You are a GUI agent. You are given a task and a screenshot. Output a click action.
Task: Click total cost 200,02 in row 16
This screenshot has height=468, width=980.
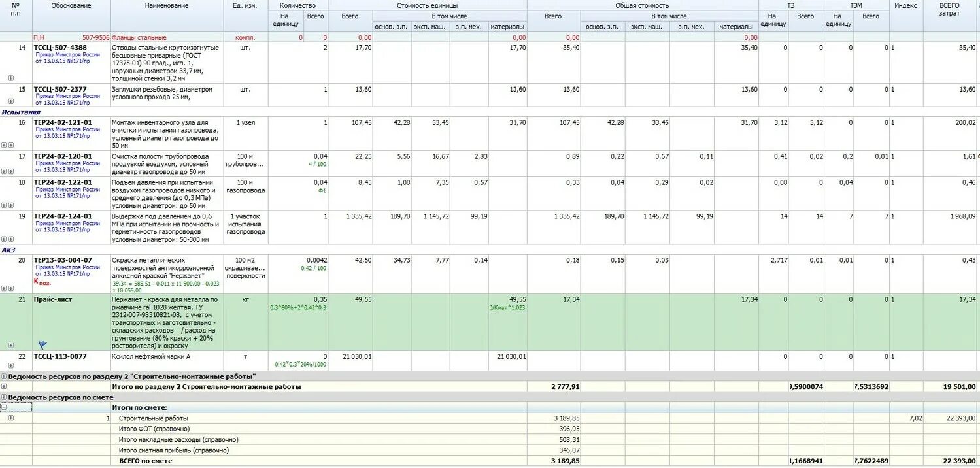(965, 122)
